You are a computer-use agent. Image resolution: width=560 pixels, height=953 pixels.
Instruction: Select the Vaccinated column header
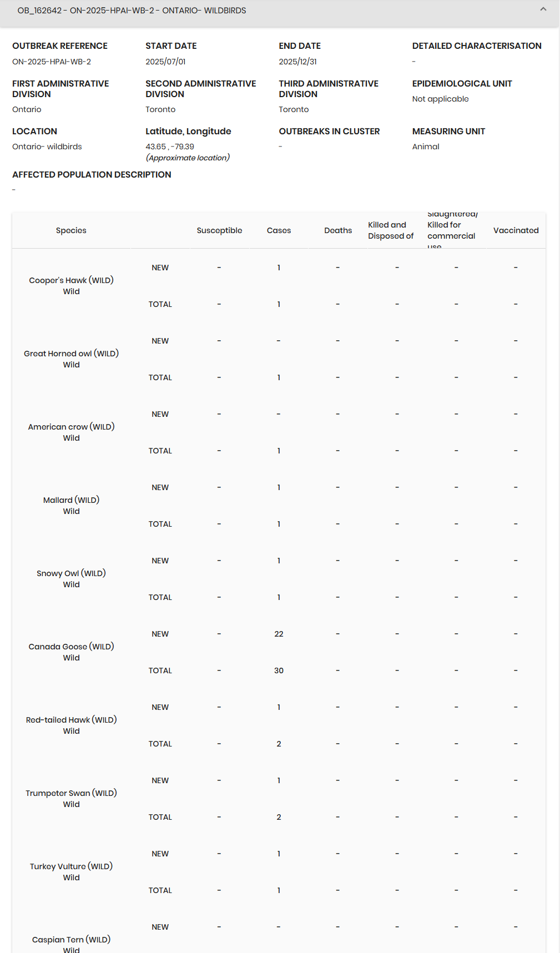click(516, 230)
